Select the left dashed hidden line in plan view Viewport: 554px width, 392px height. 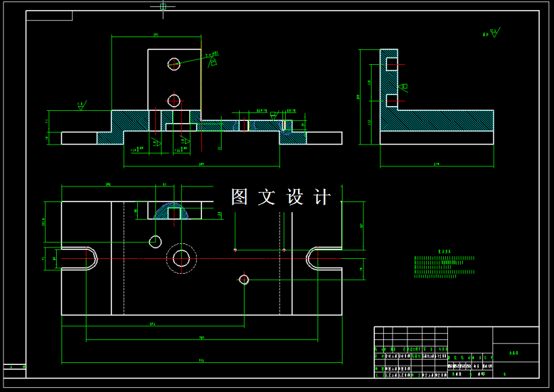pos(124,258)
